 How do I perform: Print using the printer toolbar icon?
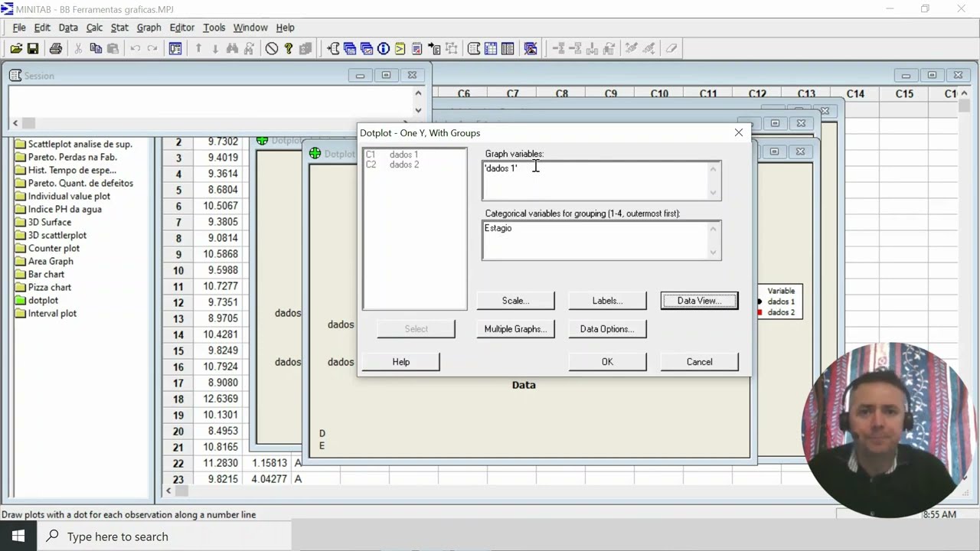56,48
